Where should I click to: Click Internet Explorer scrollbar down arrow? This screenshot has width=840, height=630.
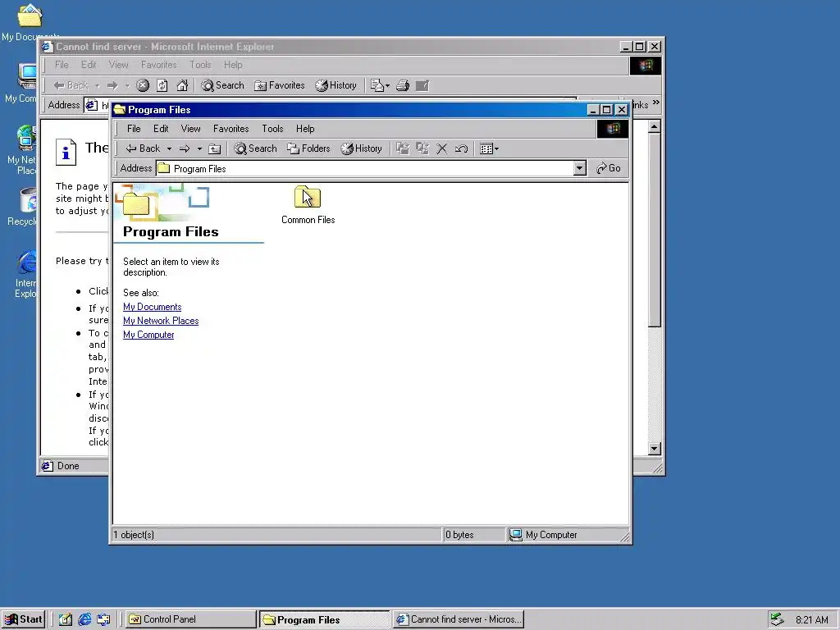pos(654,449)
